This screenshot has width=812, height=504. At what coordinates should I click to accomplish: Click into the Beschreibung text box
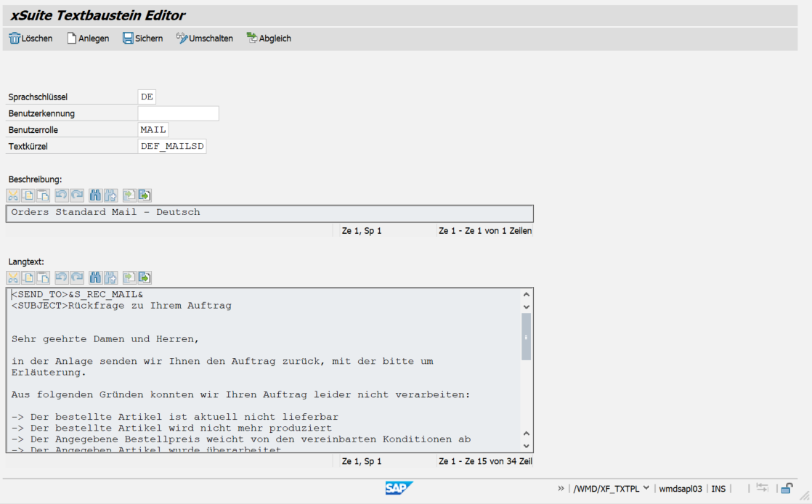tap(269, 213)
